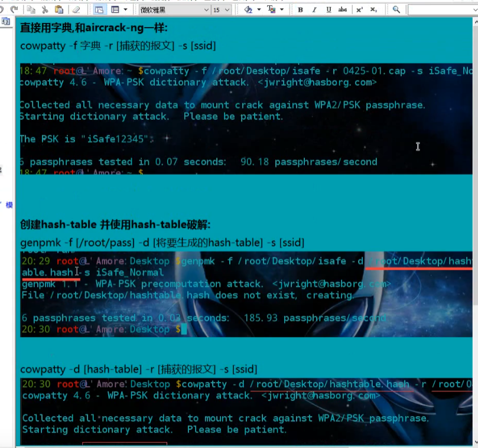
Task: Click the cut scissors icon
Action: point(45,10)
